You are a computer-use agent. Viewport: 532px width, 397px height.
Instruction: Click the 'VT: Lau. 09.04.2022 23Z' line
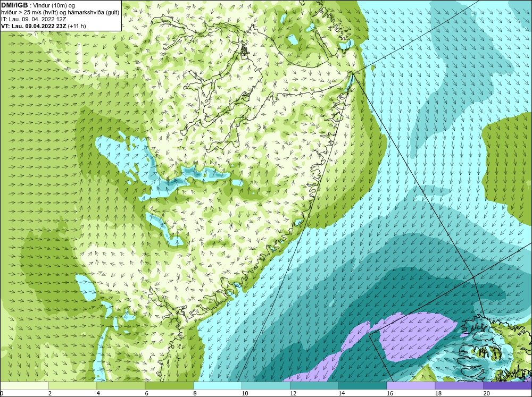[x=34, y=26]
